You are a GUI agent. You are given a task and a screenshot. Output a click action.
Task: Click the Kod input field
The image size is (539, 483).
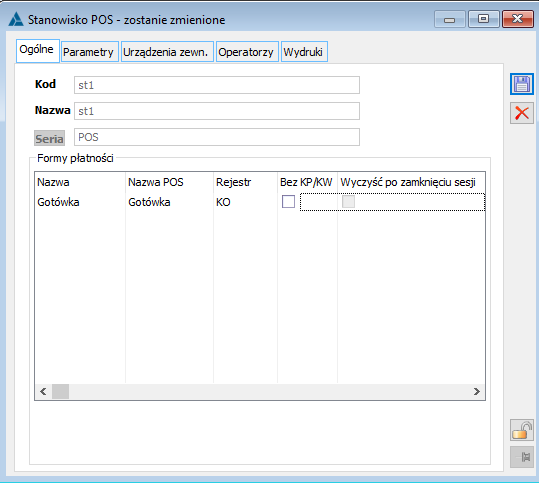click(217, 85)
